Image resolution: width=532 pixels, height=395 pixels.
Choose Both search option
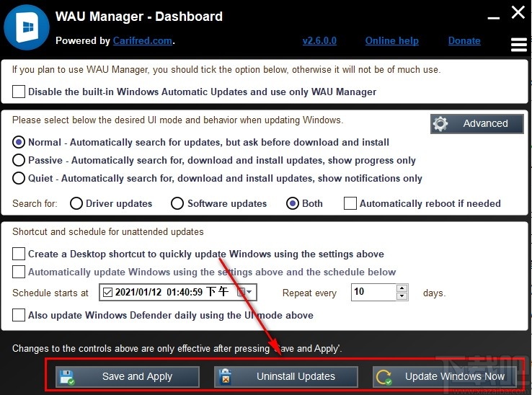coord(293,203)
